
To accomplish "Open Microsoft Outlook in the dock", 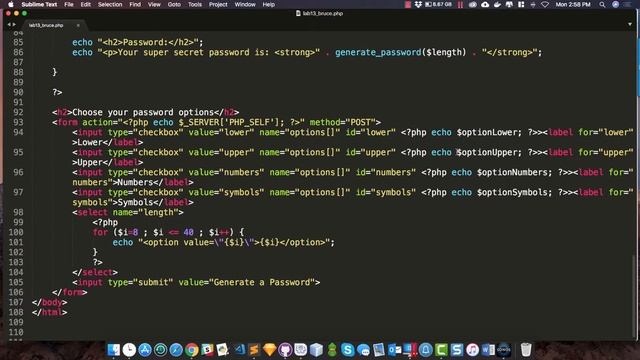I will coord(394,350).
